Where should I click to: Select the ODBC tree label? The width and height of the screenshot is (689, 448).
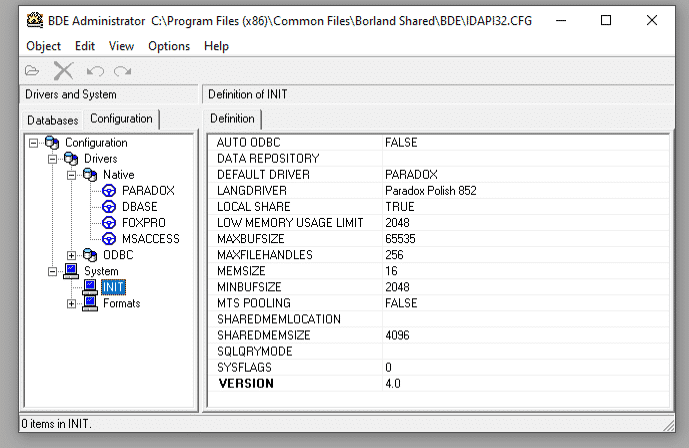[118, 255]
